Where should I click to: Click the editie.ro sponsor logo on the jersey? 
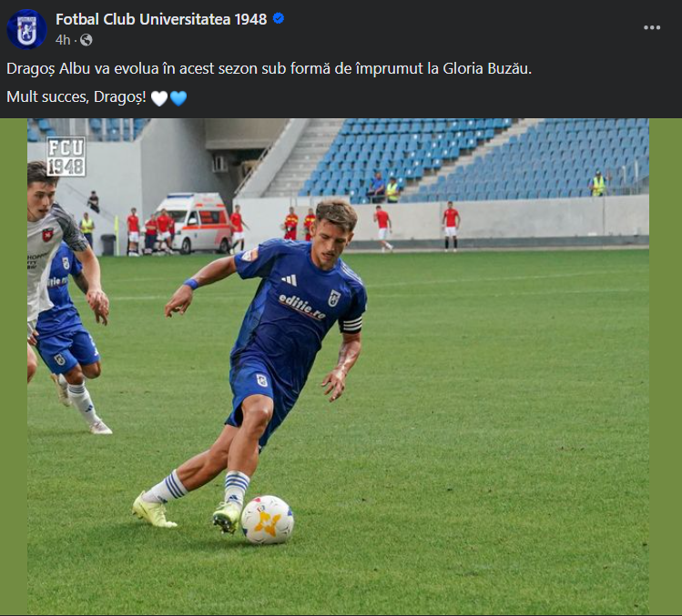click(x=302, y=306)
